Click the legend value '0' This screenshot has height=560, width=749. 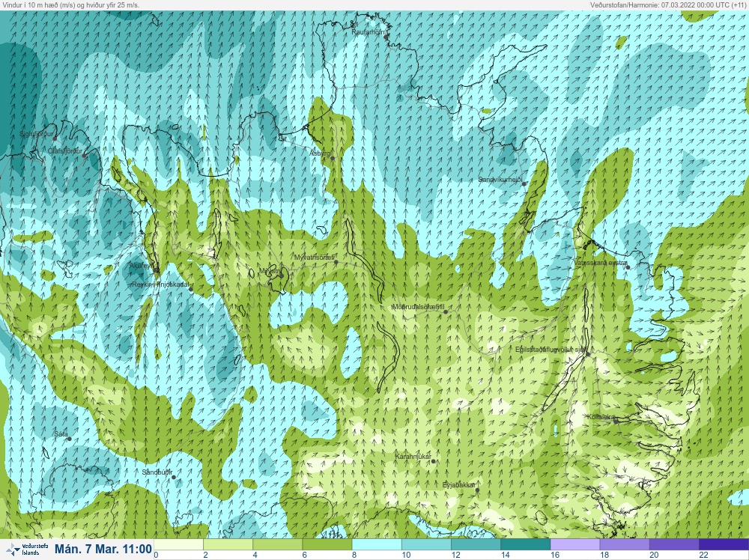tap(157, 556)
